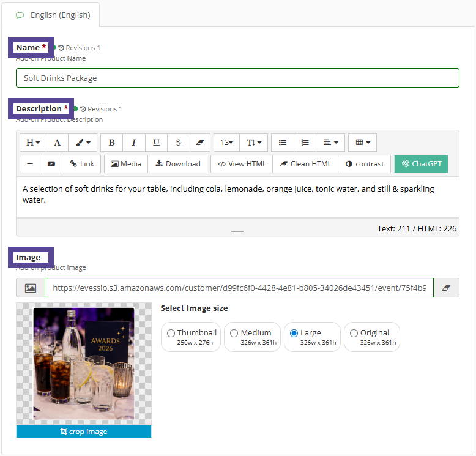Open the heading style dropdown
This screenshot has height=456, width=476.
point(33,143)
